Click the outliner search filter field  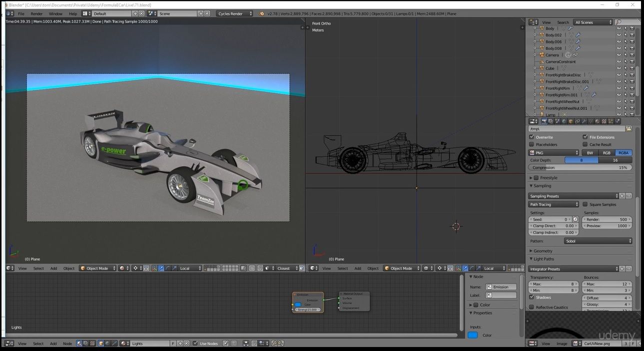tap(629, 22)
